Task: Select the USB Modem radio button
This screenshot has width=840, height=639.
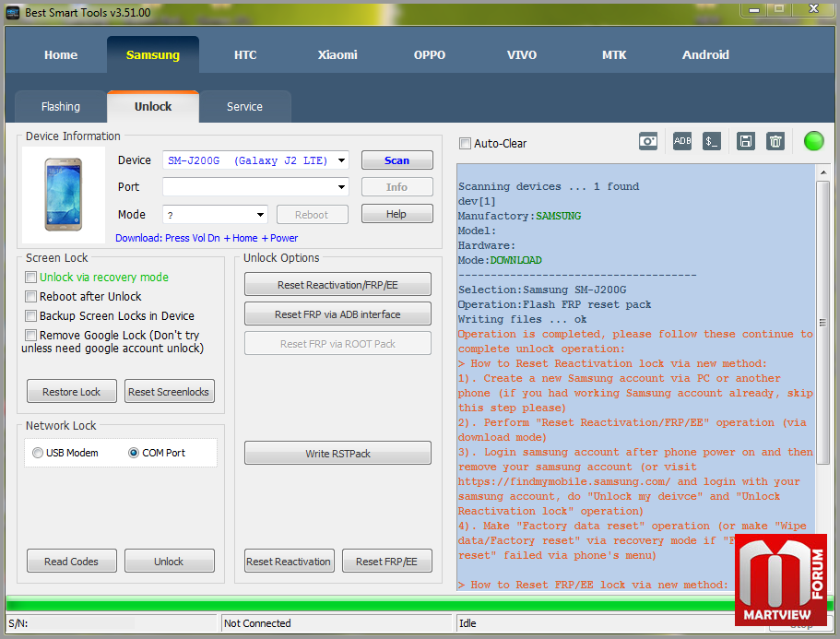Action: point(38,453)
